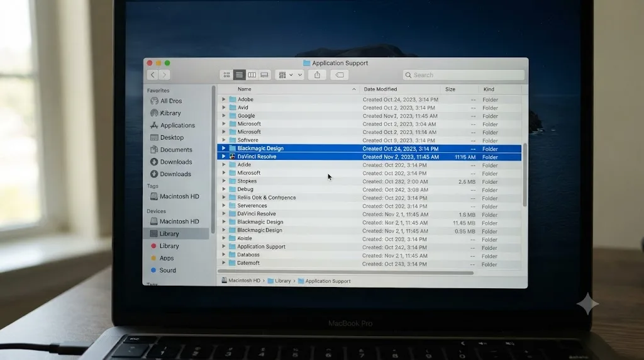The height and width of the screenshot is (360, 644).
Task: Select the yellow-tagged Apps item
Action: (x=162, y=258)
